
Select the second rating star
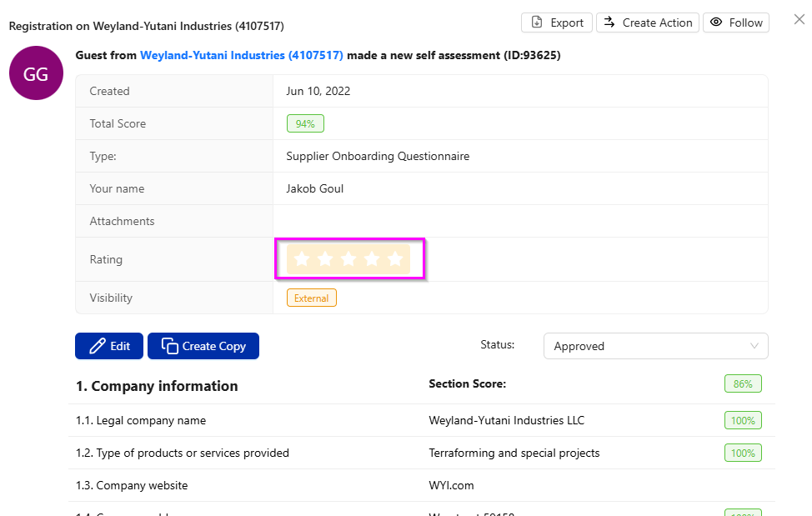[x=325, y=258]
